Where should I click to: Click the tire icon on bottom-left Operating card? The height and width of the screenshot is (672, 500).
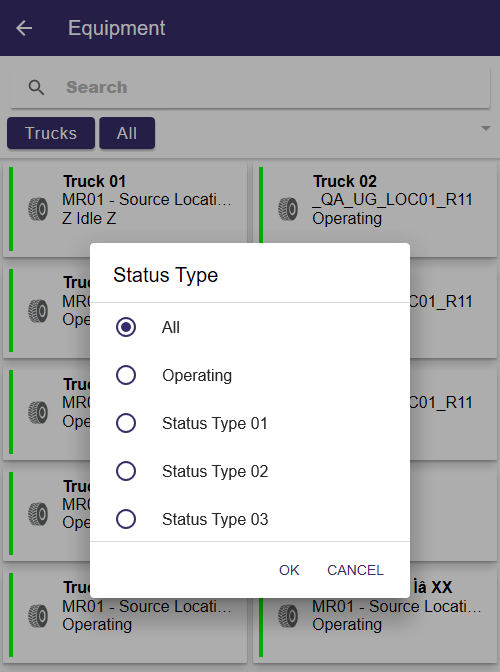(x=38, y=616)
